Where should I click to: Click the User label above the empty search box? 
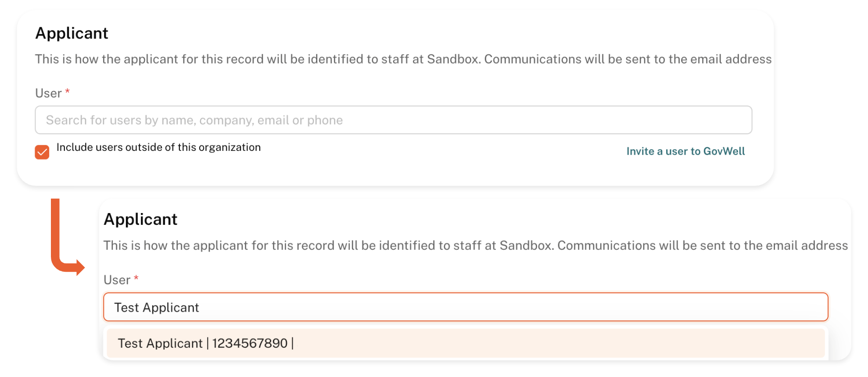click(x=48, y=93)
